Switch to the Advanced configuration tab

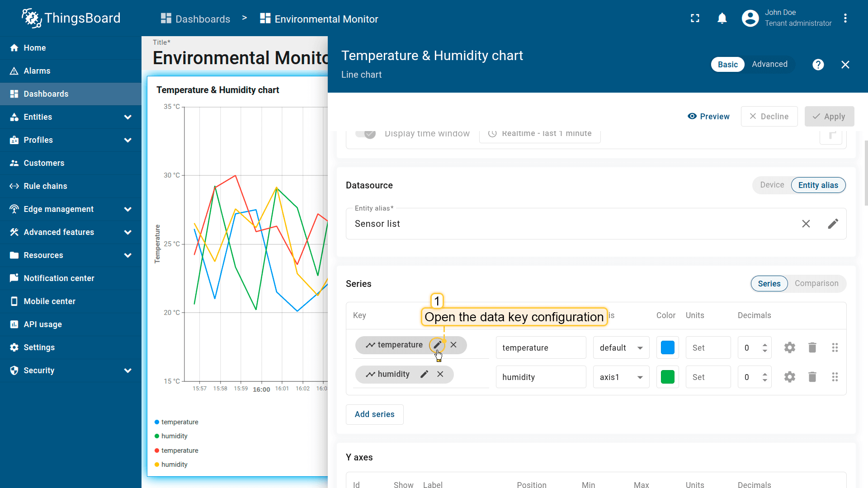point(769,64)
